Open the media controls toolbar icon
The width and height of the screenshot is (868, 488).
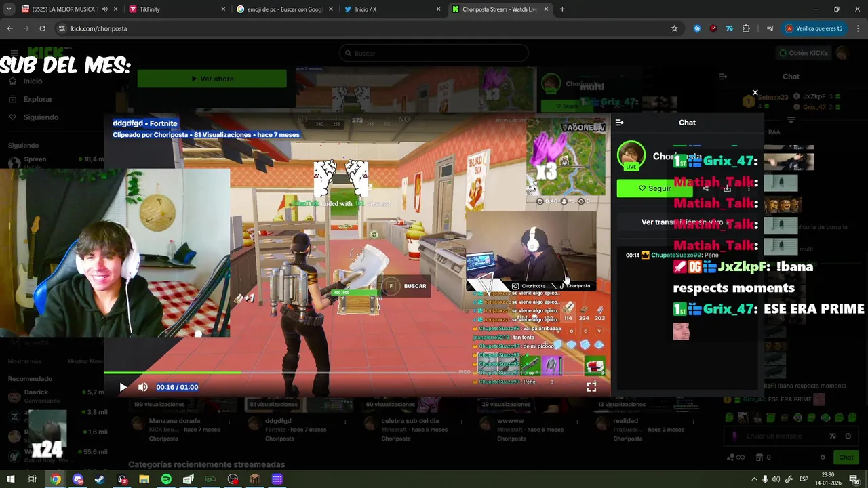[x=770, y=28]
